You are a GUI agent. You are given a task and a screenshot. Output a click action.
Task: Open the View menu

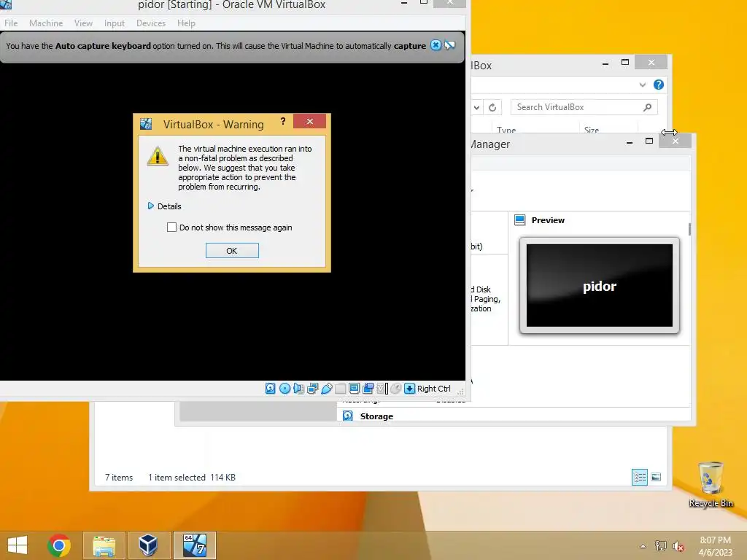coord(83,23)
